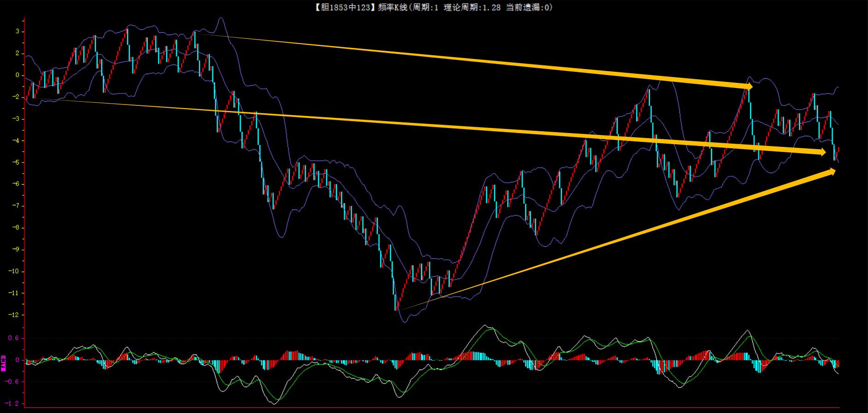Click the price axis label -9

pos(15,250)
